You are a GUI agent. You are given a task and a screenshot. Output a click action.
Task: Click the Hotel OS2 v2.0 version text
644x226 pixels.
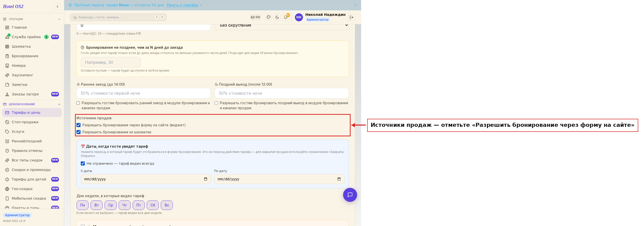point(14,221)
